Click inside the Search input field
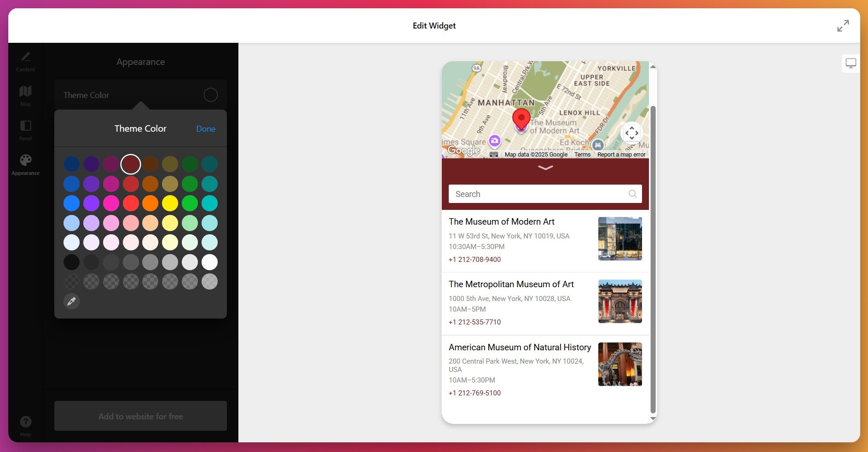 point(529,194)
